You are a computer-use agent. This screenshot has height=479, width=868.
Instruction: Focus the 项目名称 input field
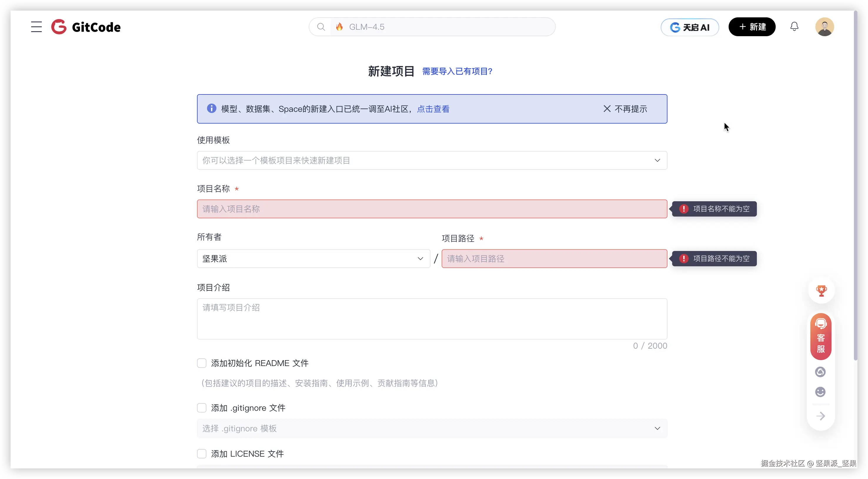click(x=432, y=209)
